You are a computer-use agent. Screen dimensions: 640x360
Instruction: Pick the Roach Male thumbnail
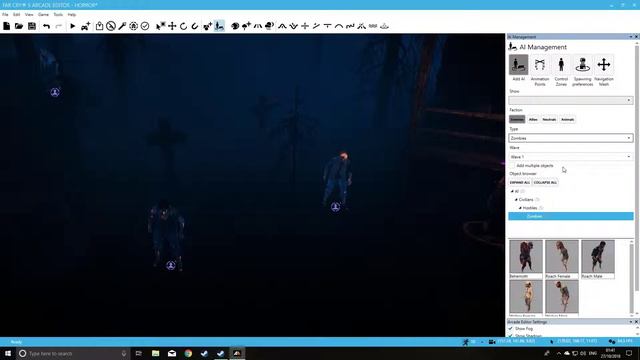click(x=598, y=259)
